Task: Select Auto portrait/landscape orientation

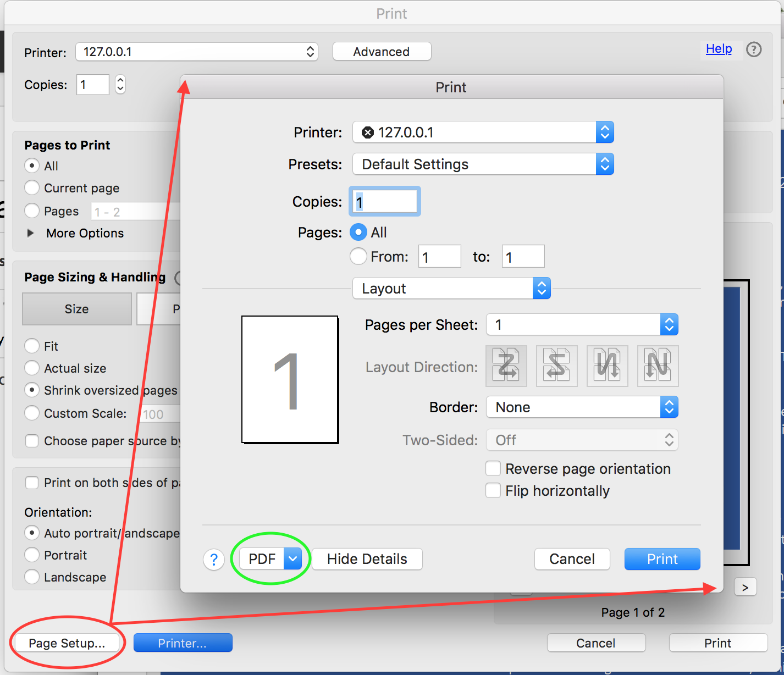Action: 32,533
